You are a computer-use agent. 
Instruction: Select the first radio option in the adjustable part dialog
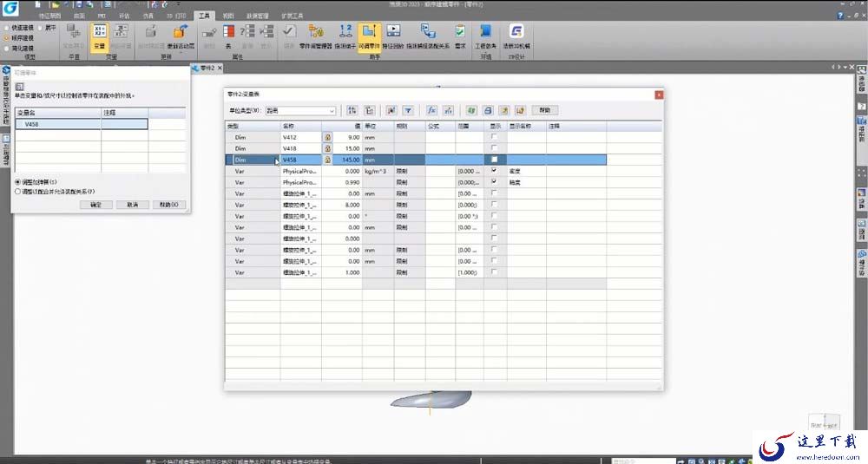click(18, 182)
